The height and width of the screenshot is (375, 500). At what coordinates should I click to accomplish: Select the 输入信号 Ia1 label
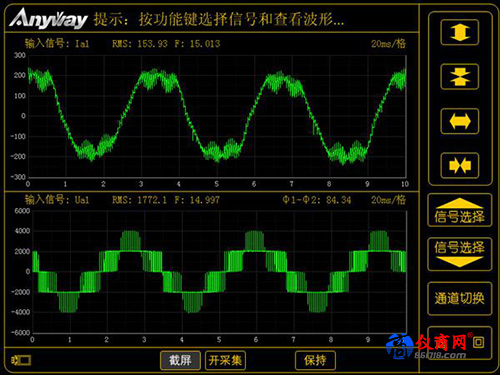[57, 44]
